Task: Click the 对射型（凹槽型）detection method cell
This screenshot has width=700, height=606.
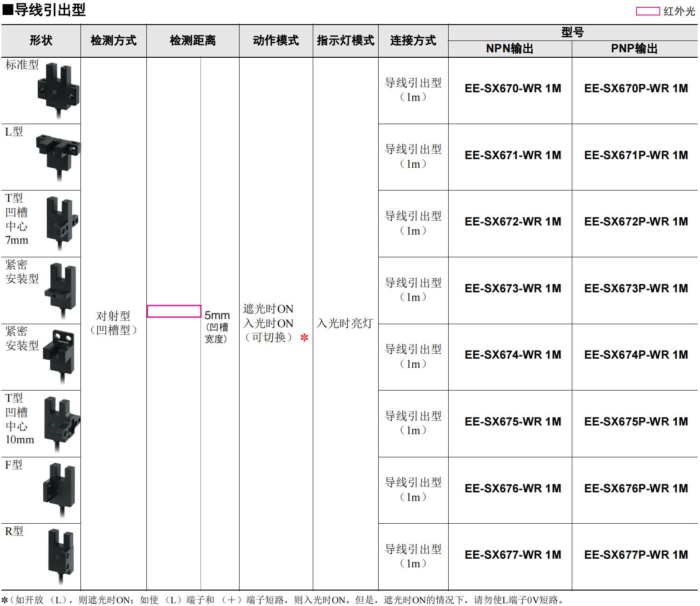Action: tap(114, 323)
